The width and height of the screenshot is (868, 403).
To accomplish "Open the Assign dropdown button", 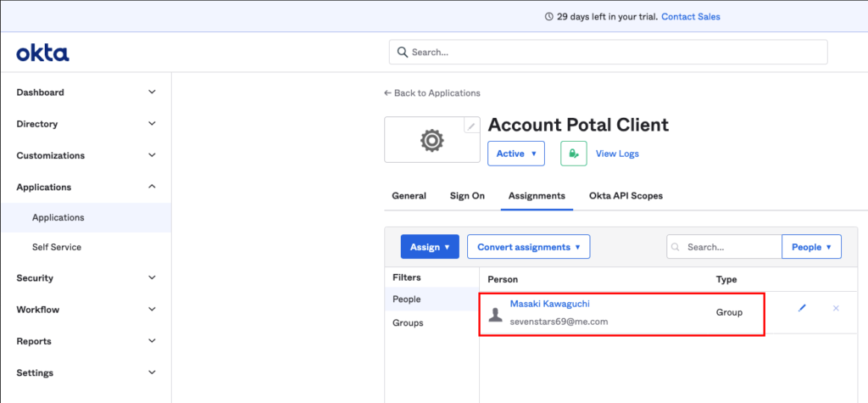I will [x=429, y=247].
